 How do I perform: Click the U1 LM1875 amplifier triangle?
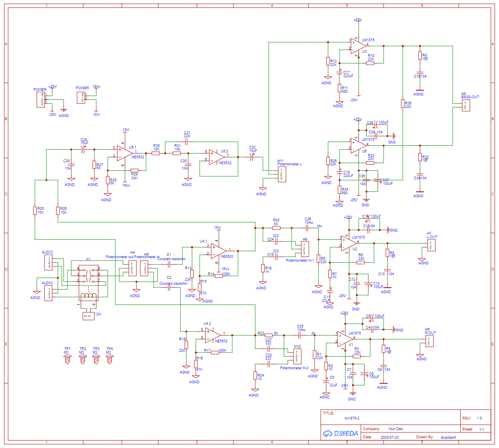point(346,339)
